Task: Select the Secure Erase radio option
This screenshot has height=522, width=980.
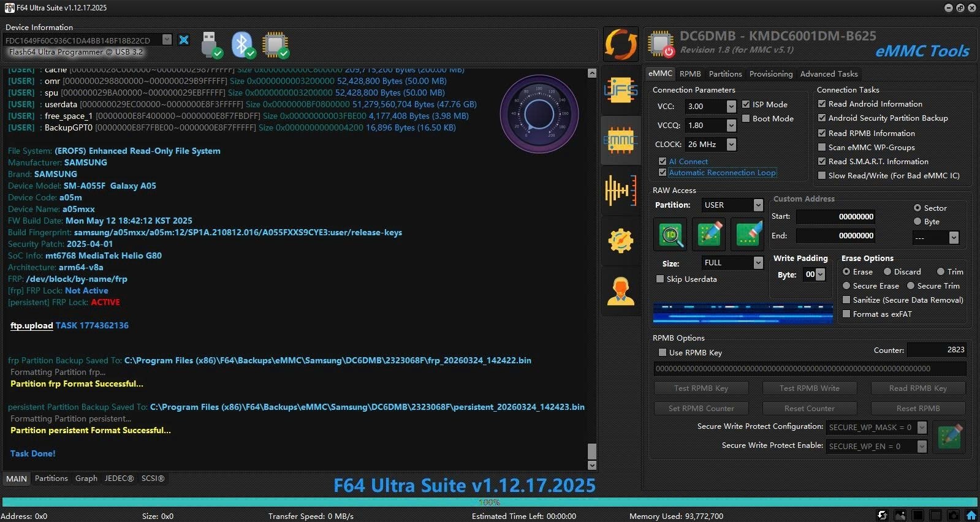Action: 846,286
